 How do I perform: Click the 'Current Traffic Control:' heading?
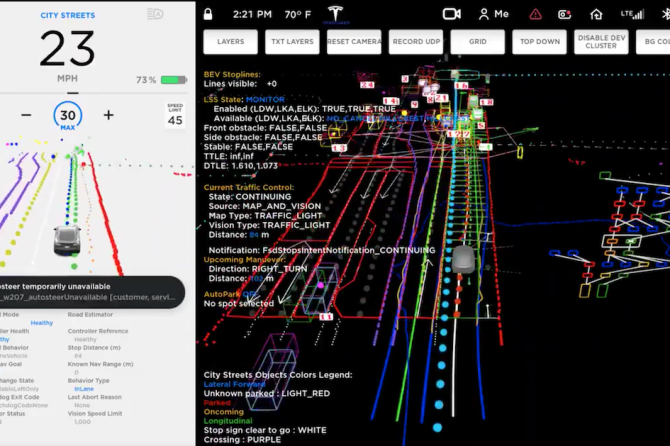[x=249, y=187]
